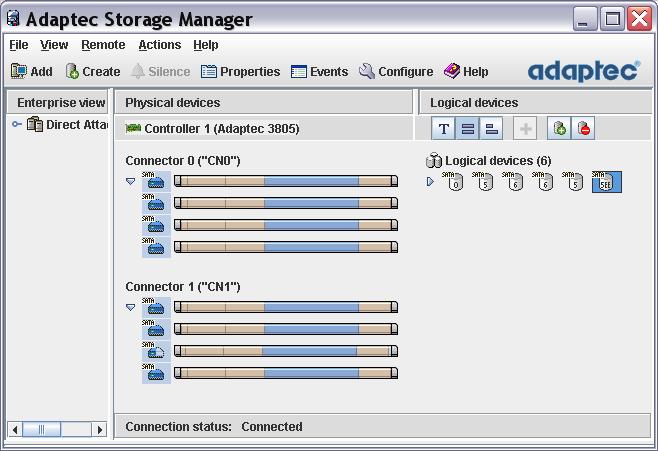Select the fourth SATA drive under Connector 1
The image size is (658, 451).
click(x=156, y=373)
